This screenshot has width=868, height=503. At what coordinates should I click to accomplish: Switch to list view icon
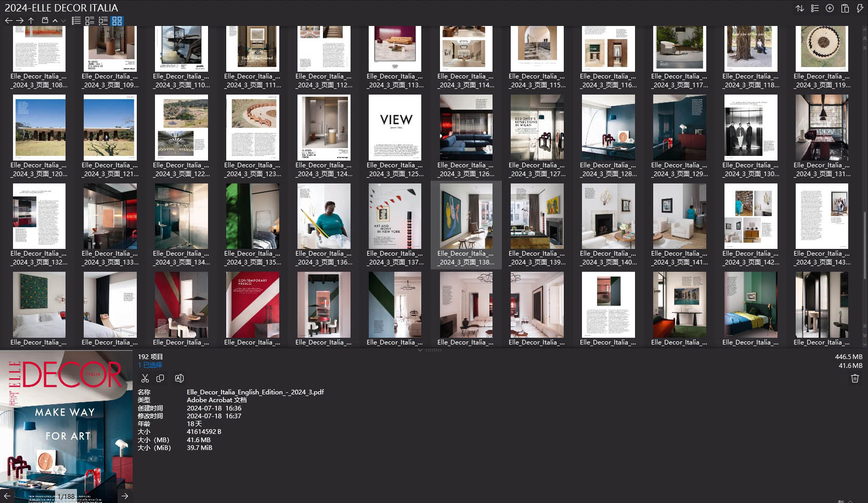[76, 21]
